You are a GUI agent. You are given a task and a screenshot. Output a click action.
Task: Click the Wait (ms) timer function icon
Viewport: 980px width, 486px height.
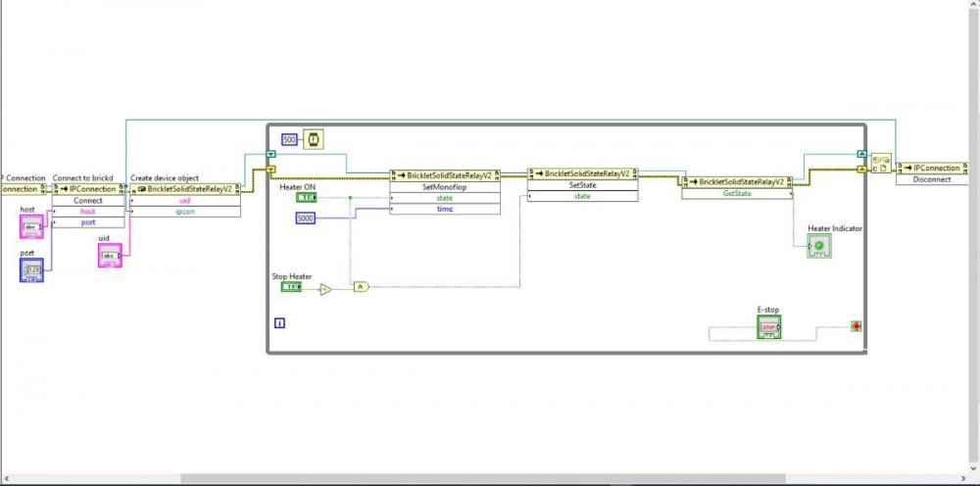313,139
